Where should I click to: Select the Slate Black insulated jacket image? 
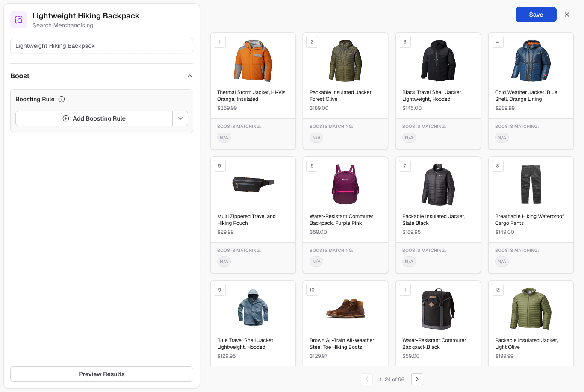pyautogui.click(x=438, y=184)
